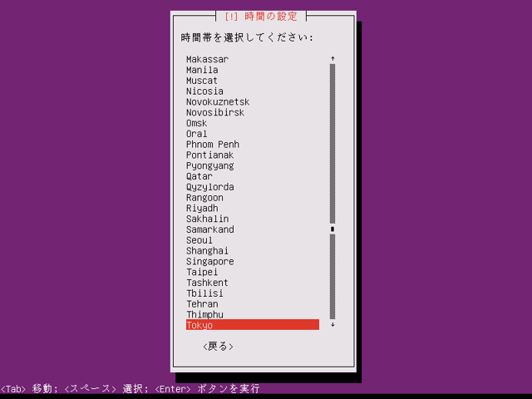Pick Nicosia in the list
The image size is (532, 399).
[x=253, y=91]
